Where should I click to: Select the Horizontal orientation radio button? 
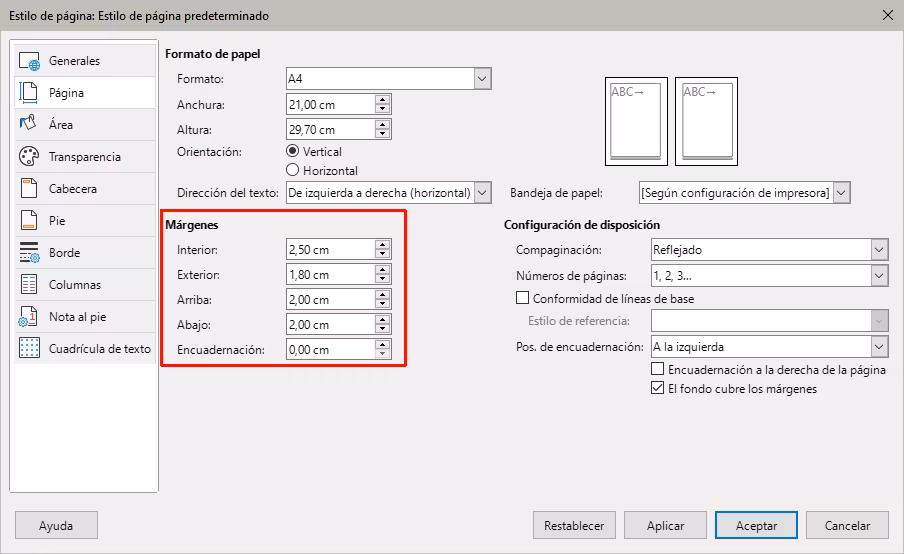pyautogui.click(x=293, y=171)
